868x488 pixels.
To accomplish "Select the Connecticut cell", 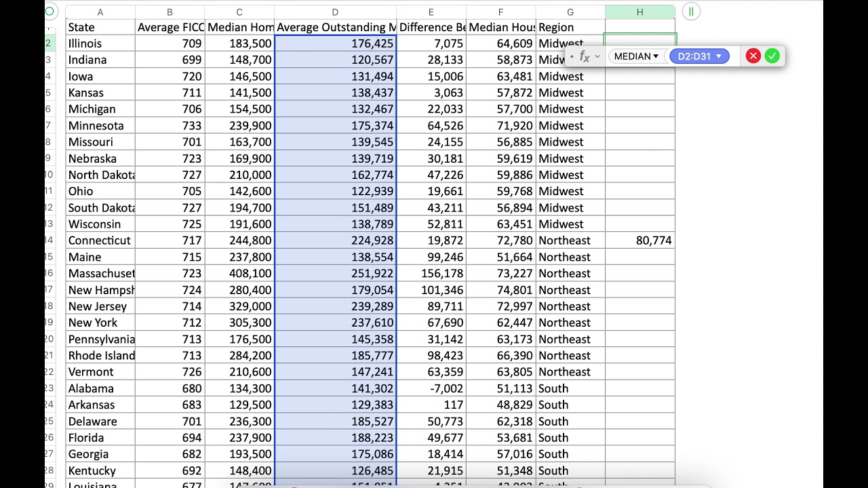I will (x=100, y=241).
